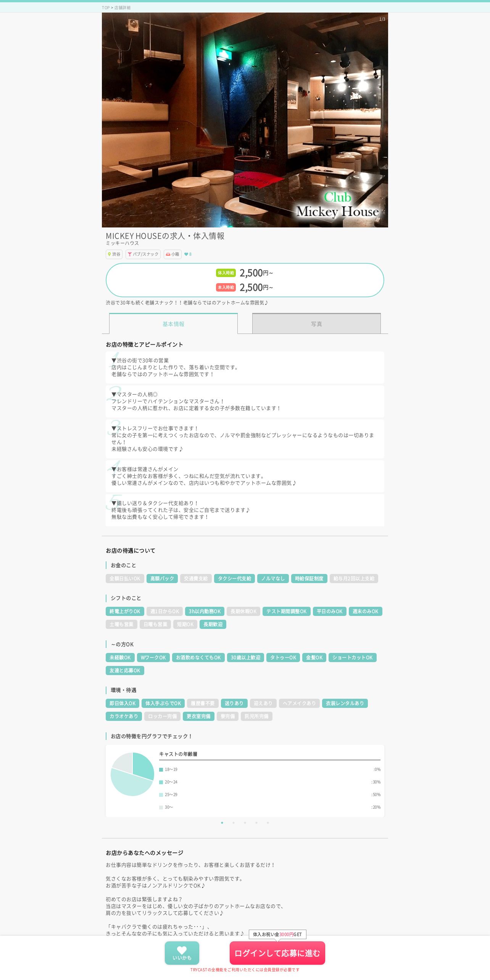
Task: Click the WワークOK tag
Action: click(153, 658)
